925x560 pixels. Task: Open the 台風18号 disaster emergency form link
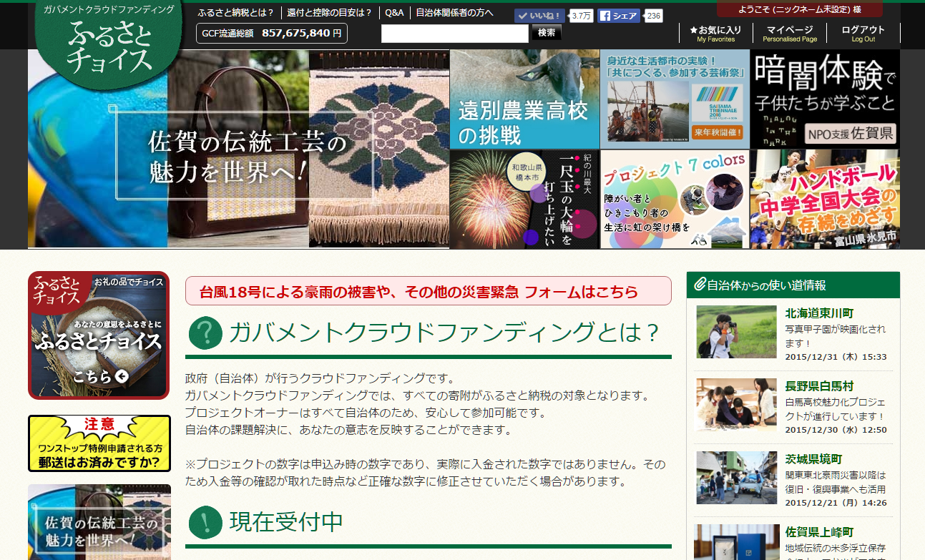coord(429,291)
